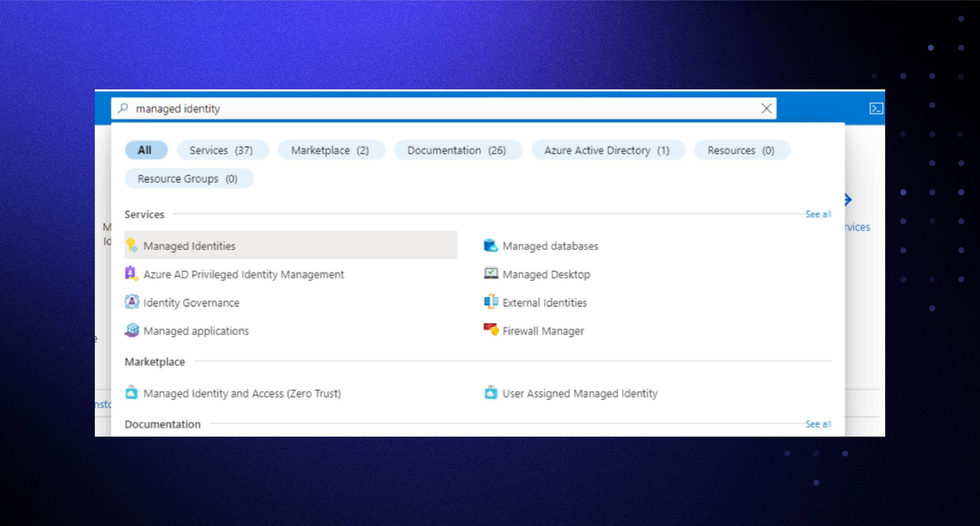Launch Cloud Shell from the top bar
The image size is (980, 526).
(x=877, y=109)
